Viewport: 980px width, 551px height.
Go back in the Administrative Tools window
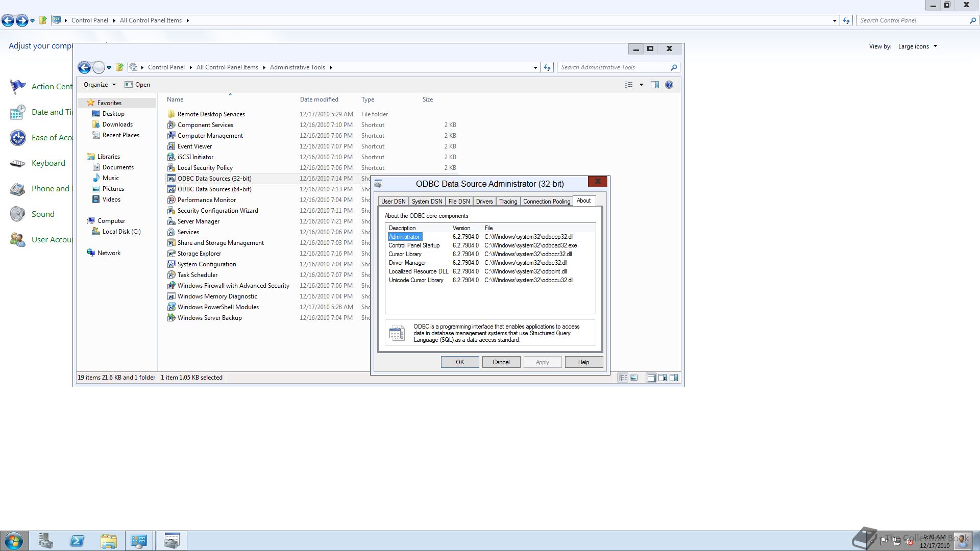84,67
